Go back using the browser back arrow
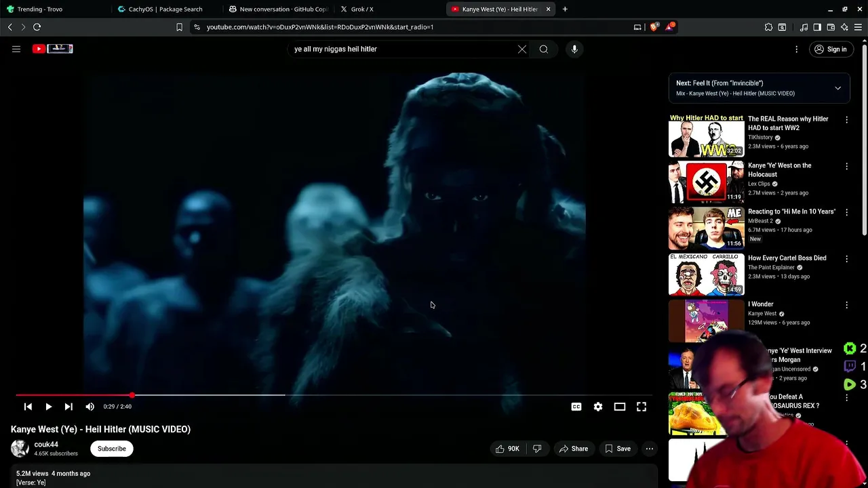868x488 pixels. coord(10,27)
